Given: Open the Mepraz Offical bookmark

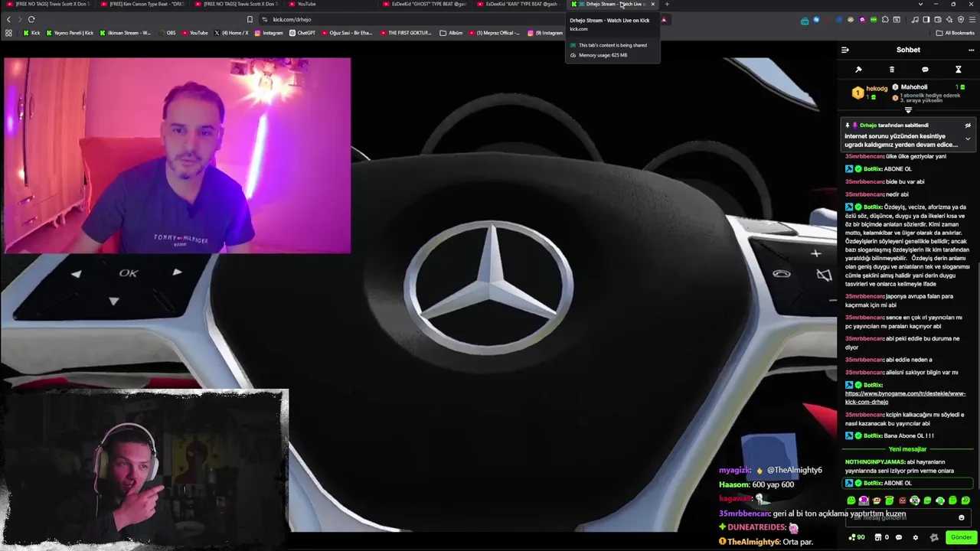Looking at the screenshot, I should (495, 33).
